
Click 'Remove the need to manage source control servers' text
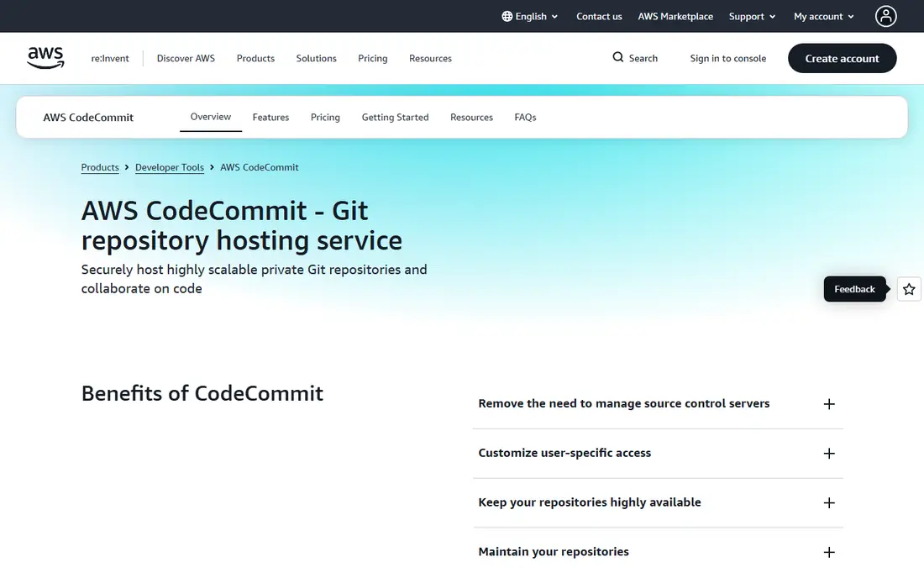tap(624, 403)
